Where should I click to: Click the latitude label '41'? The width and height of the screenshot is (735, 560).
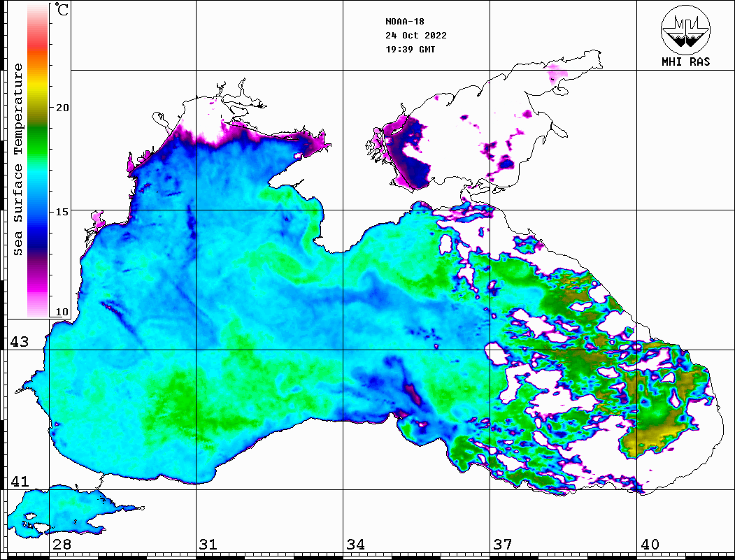point(20,481)
